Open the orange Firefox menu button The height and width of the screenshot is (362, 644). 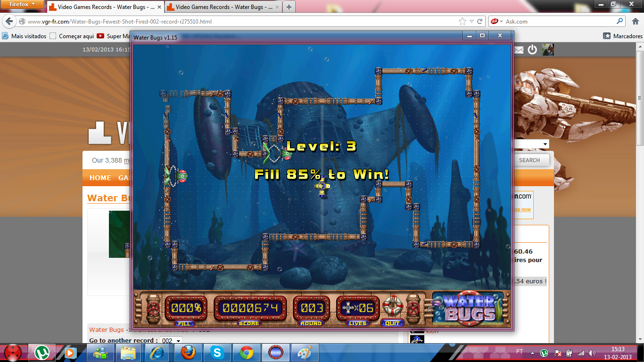pos(22,5)
